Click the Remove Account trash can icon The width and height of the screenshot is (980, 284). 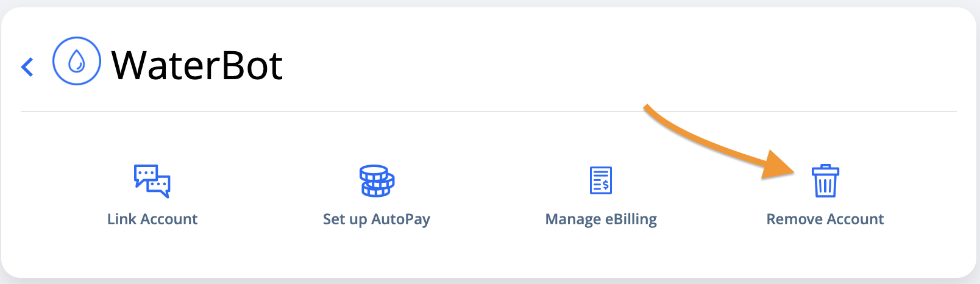tap(825, 181)
